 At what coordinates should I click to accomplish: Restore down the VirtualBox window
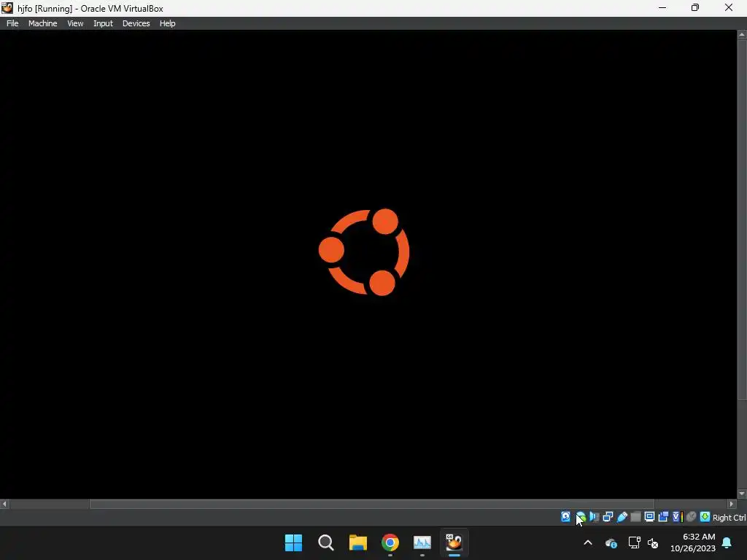695,7
